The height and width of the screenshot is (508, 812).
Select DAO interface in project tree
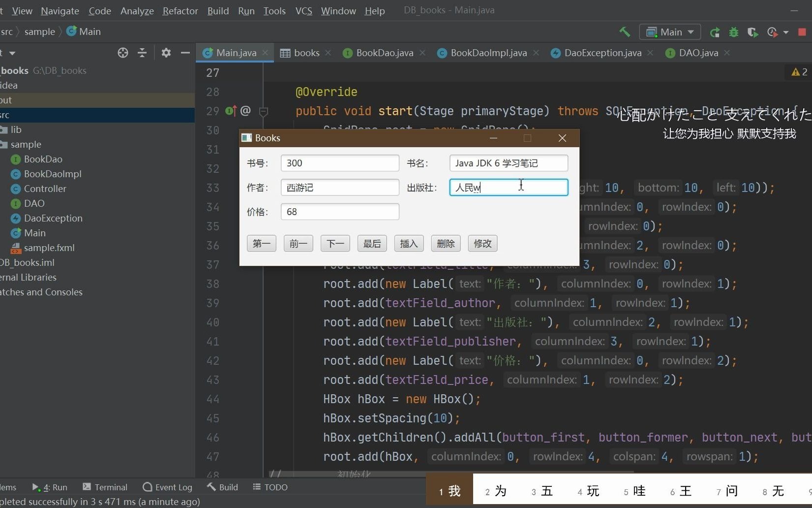[34, 203]
